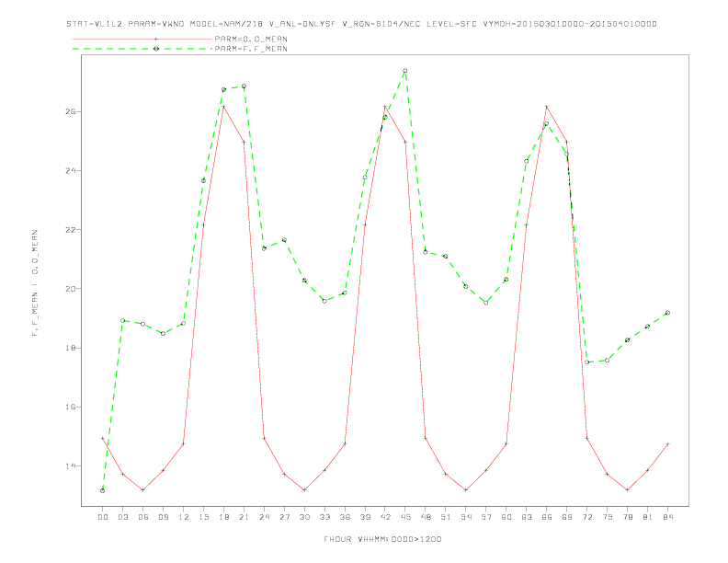Click red plus marker at forecast hour 54 minimum
This screenshot has width=728, height=563.
[466, 490]
